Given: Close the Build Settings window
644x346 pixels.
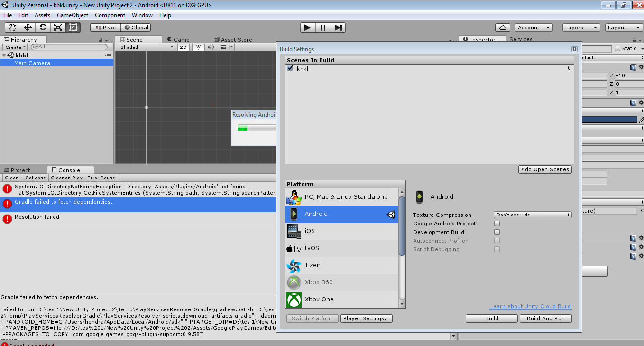Looking at the screenshot, I should (574, 49).
